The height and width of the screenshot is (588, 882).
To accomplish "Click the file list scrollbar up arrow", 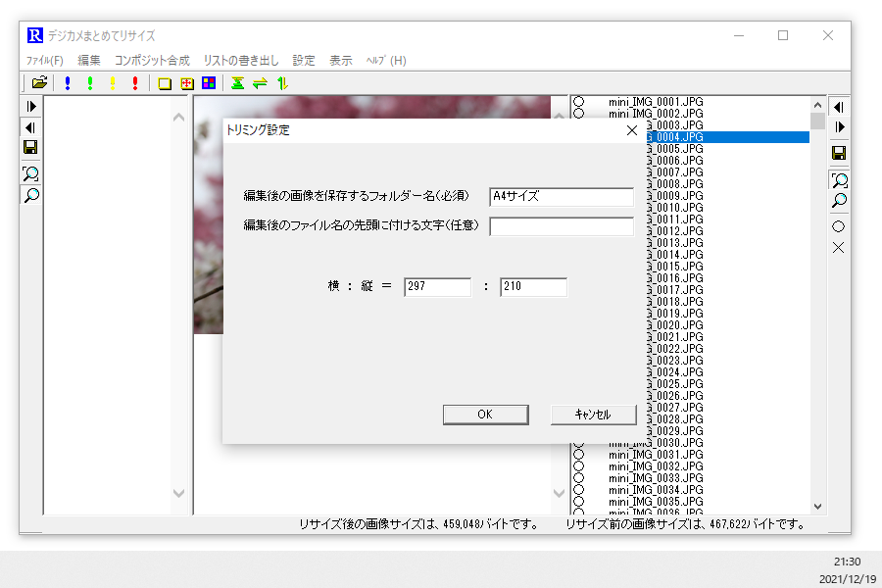I will (x=818, y=105).
